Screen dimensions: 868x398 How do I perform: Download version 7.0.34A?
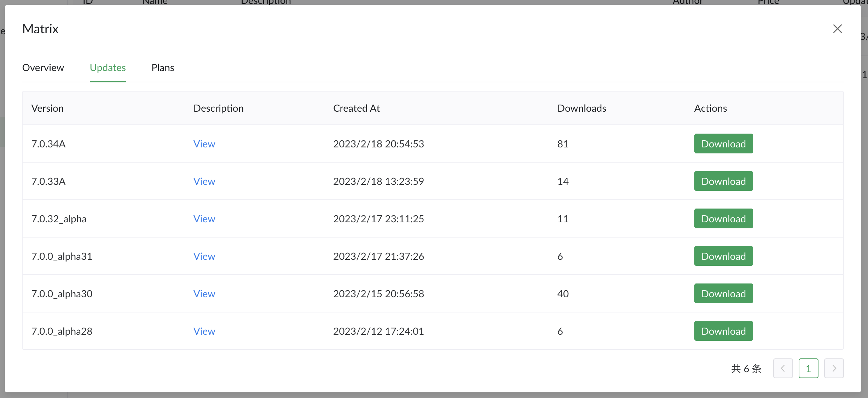coord(723,144)
